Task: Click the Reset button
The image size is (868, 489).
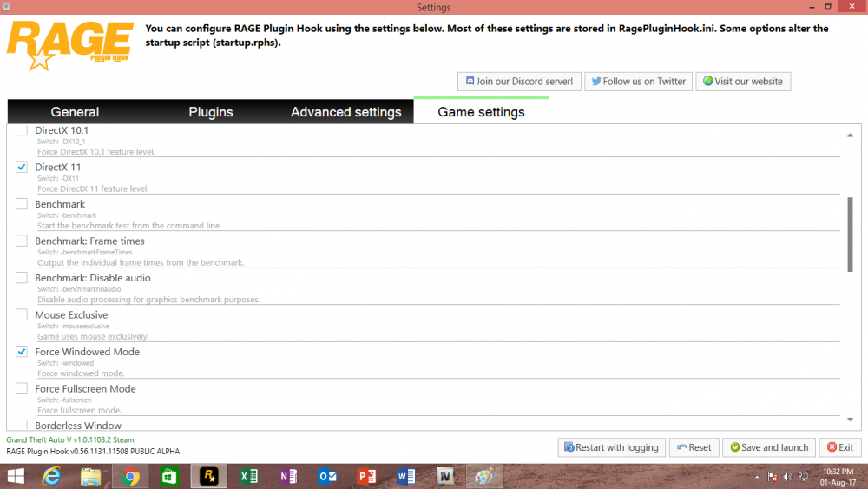Action: coord(694,447)
